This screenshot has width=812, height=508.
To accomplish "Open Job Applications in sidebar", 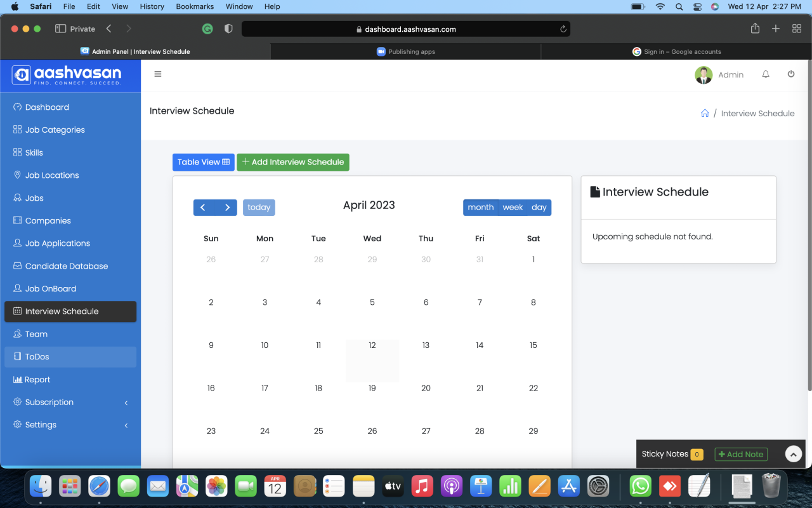I will [x=58, y=243].
